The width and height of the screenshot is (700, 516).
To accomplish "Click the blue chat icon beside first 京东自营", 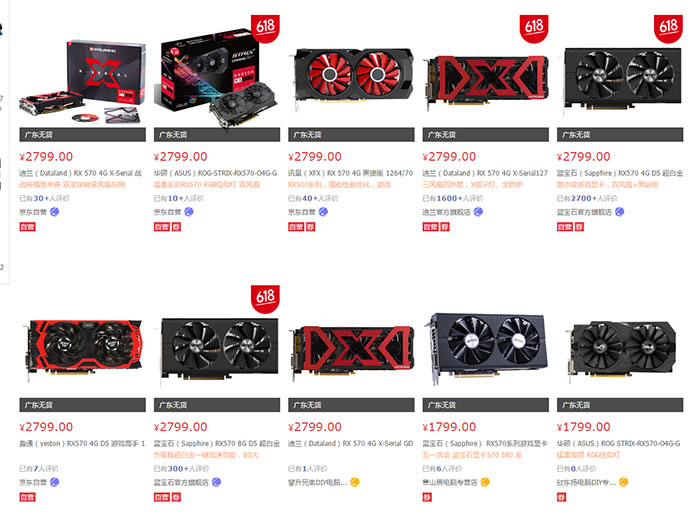I will [x=54, y=212].
